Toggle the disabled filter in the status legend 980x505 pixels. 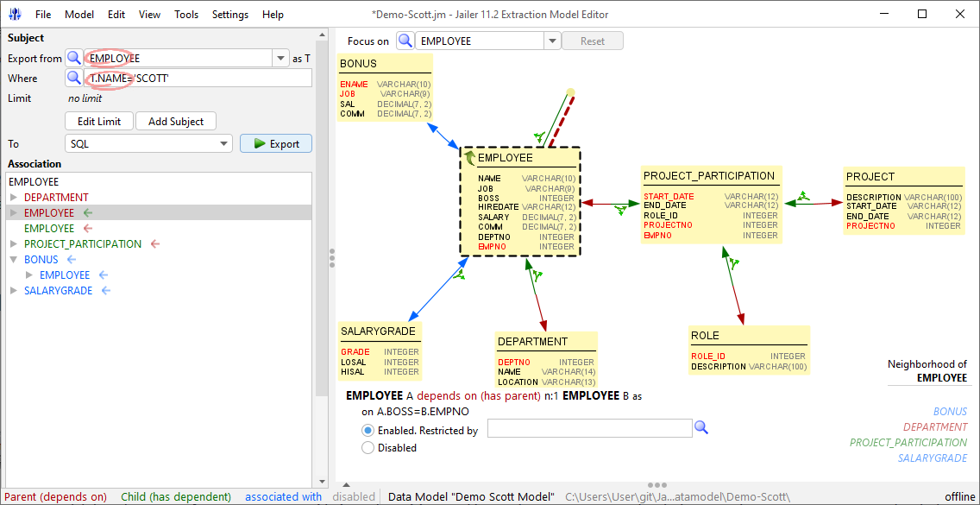pyautogui.click(x=354, y=497)
